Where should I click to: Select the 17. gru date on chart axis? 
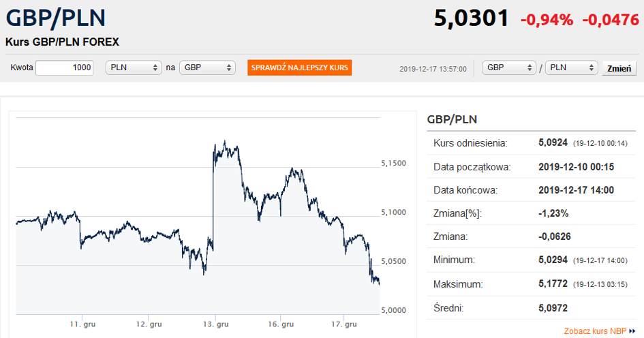[343, 324]
